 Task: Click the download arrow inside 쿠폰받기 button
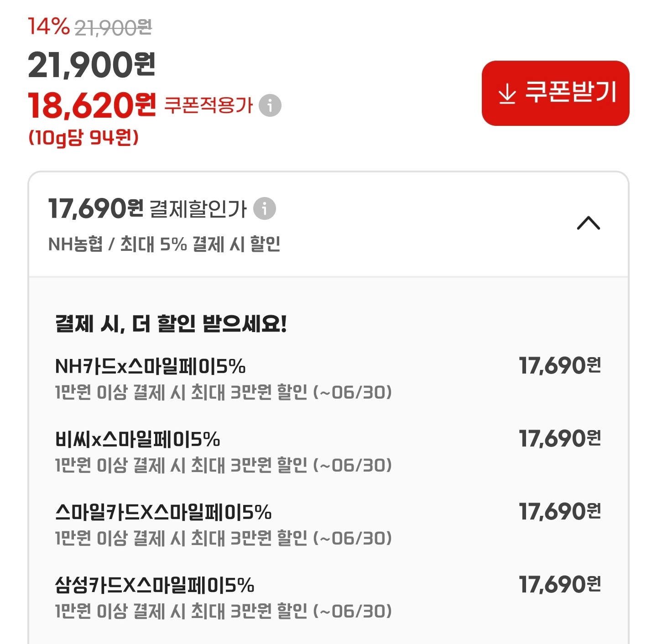pos(506,93)
